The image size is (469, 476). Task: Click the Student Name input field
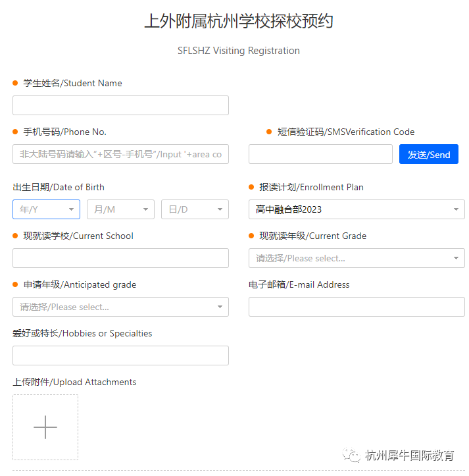click(120, 105)
